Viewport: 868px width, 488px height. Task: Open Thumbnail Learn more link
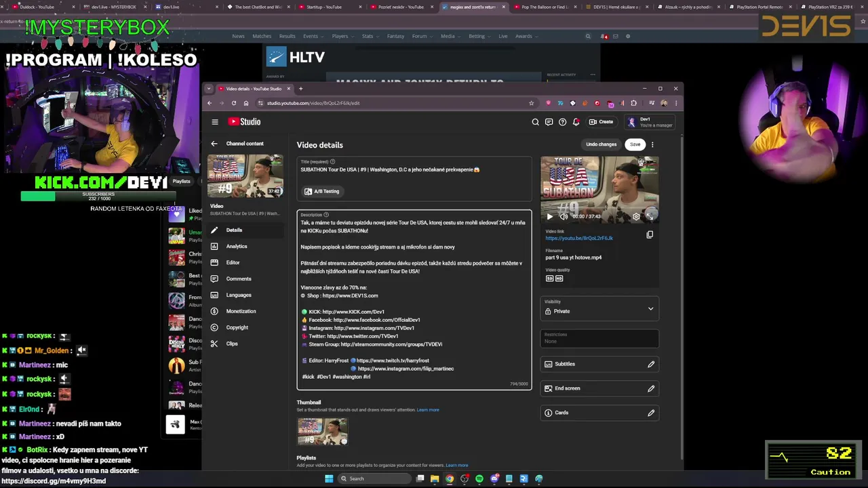(428, 410)
